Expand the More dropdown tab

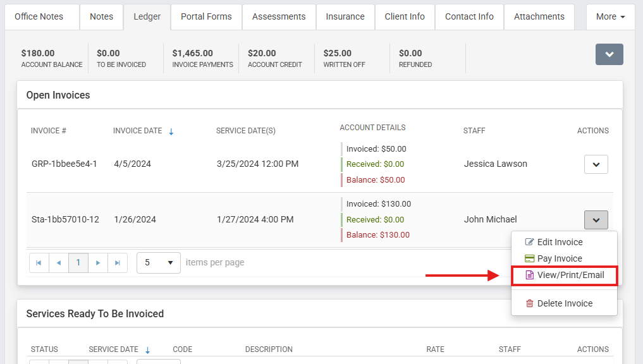pyautogui.click(x=611, y=17)
